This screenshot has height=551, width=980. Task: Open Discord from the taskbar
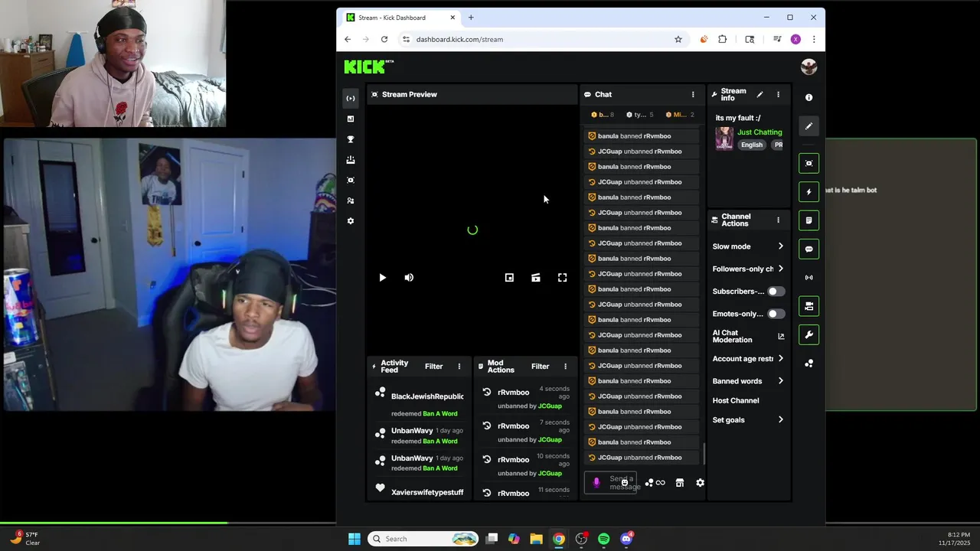(626, 539)
